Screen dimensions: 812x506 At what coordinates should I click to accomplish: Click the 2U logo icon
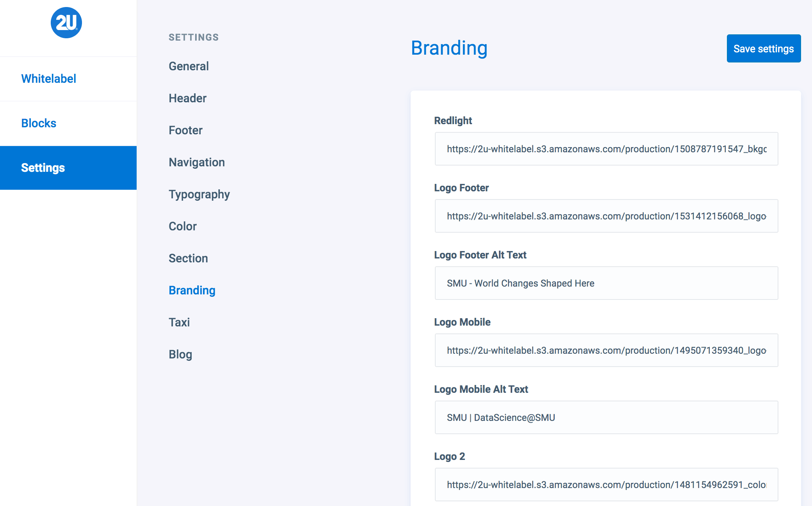tap(66, 23)
